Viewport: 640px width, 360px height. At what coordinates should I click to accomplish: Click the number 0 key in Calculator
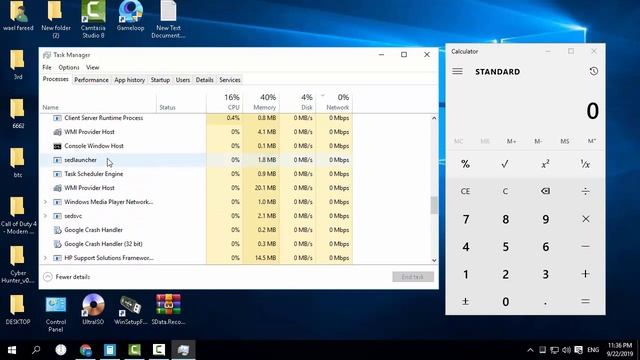pos(505,301)
